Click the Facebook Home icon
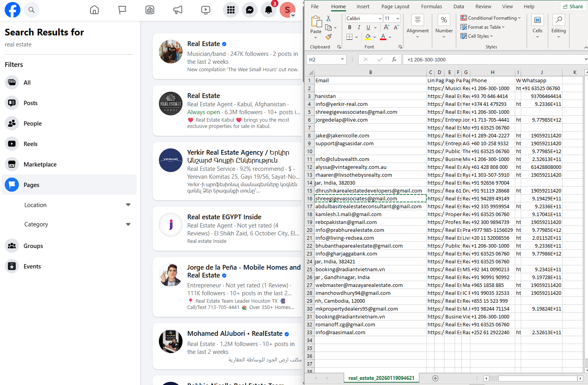588x385 pixels. (94, 10)
